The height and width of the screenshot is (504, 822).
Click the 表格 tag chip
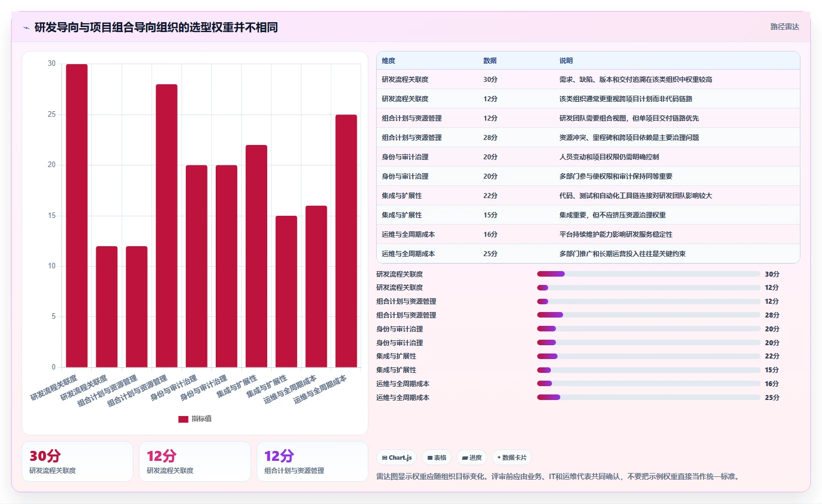coord(436,458)
